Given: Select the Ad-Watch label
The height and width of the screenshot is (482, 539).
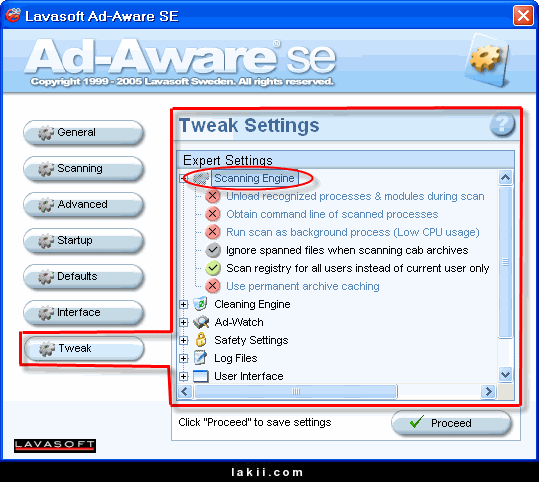Looking at the screenshot, I should tap(239, 322).
